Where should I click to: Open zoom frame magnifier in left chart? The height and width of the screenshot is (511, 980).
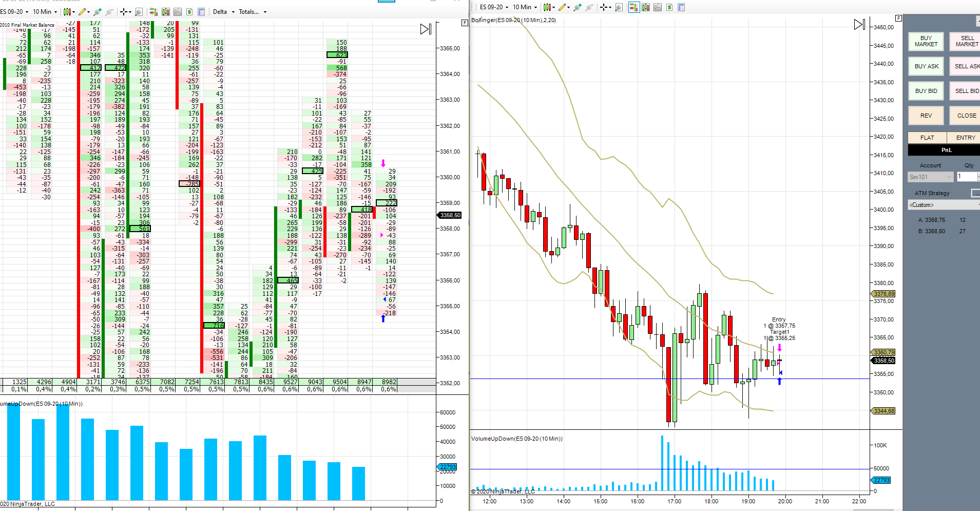[x=139, y=12]
